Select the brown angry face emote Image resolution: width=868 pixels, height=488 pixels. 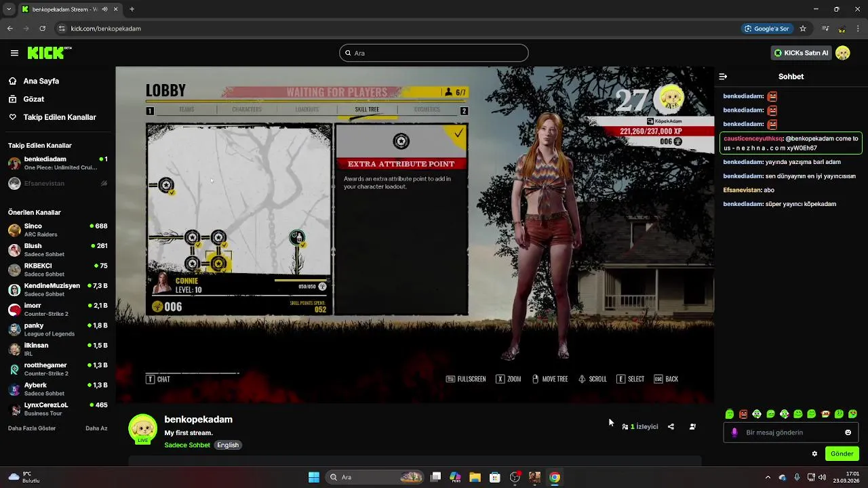click(743, 414)
